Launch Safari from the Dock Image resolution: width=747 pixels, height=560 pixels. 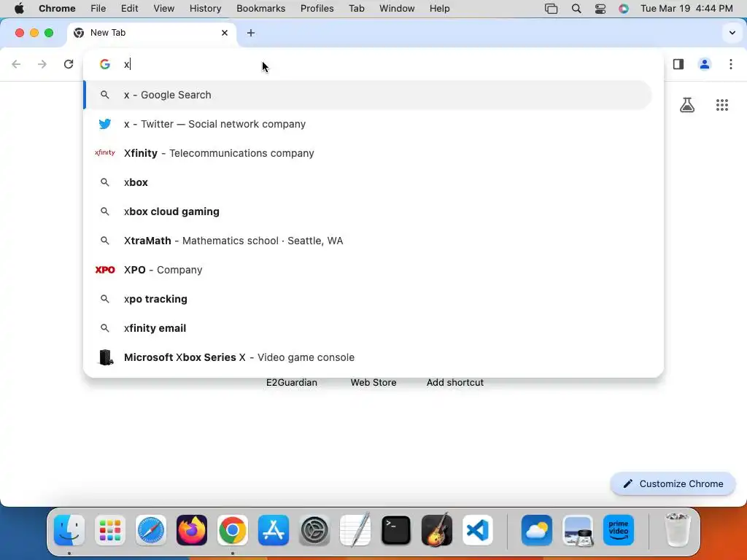151,529
